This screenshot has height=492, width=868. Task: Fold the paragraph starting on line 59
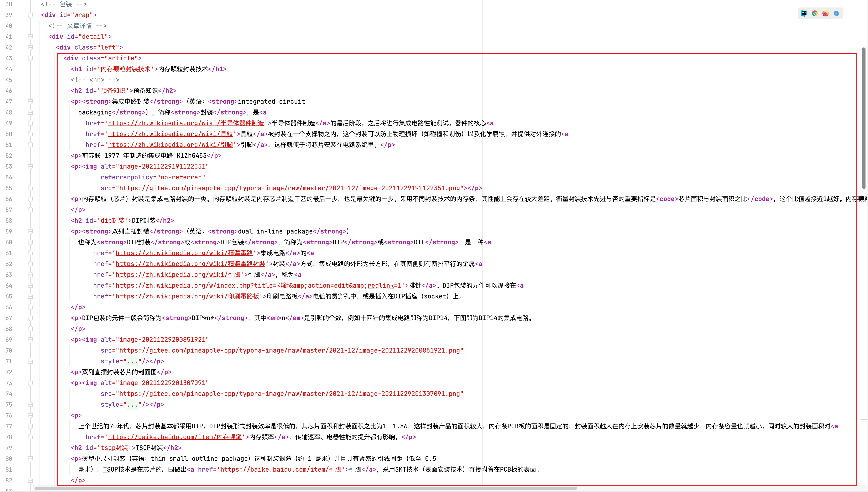(x=30, y=231)
